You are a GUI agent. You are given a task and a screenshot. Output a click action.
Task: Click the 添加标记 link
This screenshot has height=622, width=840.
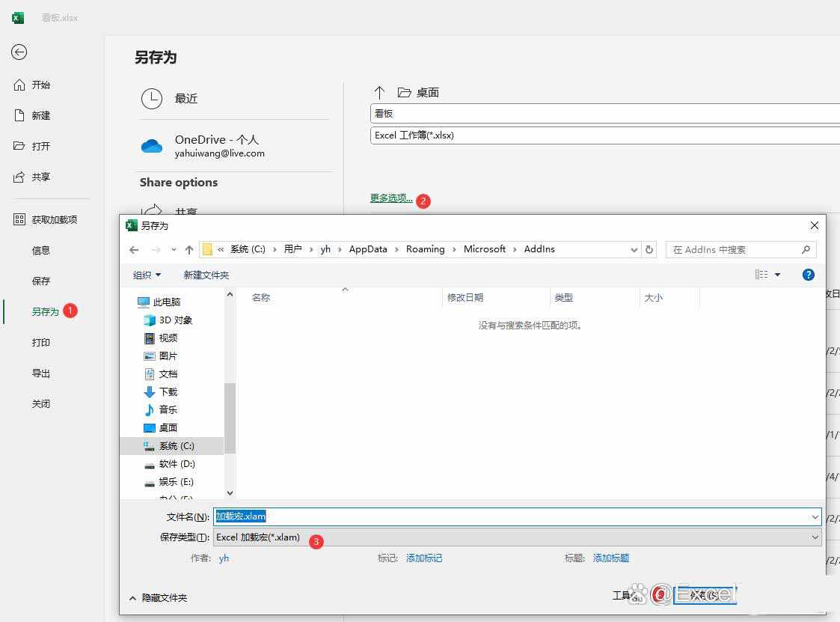tap(424, 558)
